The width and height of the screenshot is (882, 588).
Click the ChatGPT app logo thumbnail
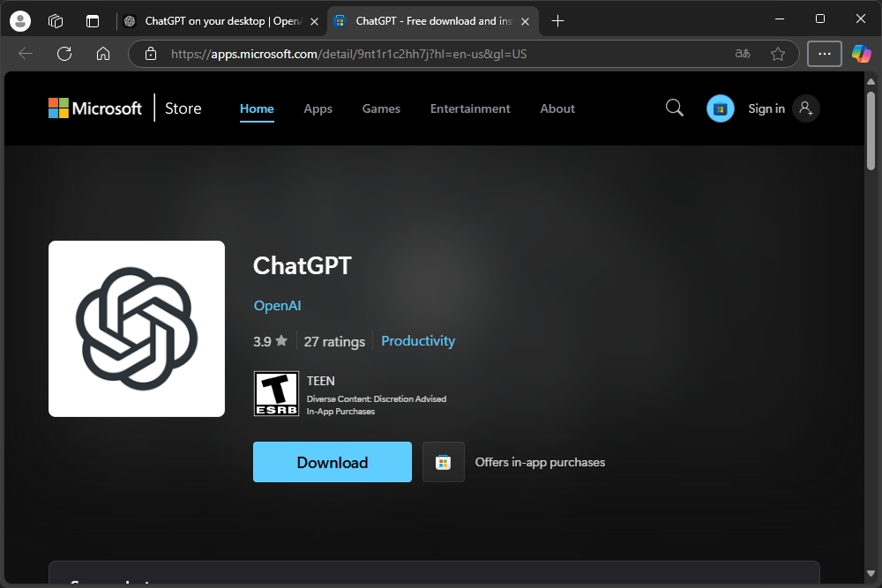(137, 329)
